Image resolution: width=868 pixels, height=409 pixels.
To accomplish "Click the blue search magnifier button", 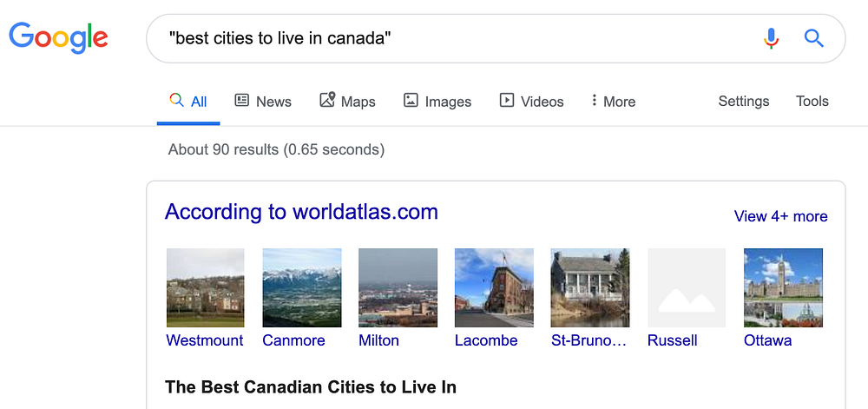I will click(x=813, y=38).
